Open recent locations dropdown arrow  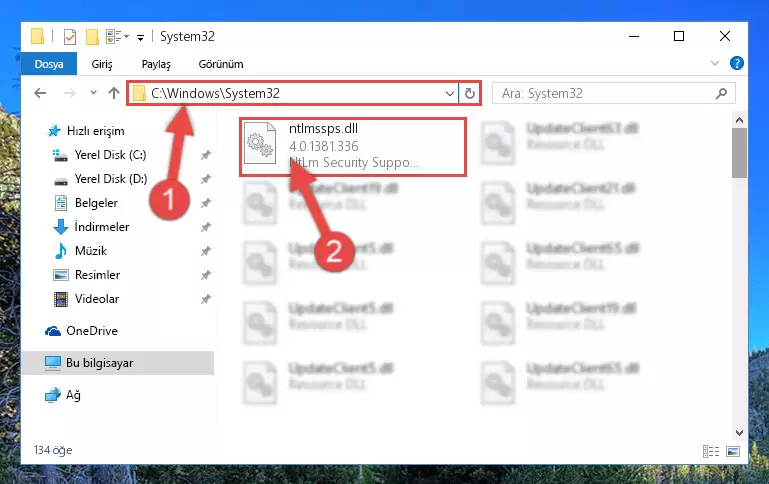[x=93, y=92]
